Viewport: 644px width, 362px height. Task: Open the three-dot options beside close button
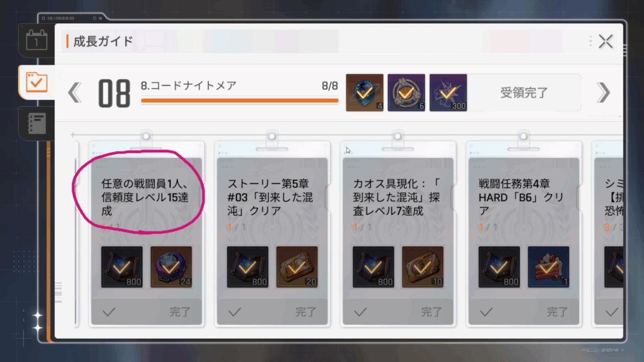(590, 41)
